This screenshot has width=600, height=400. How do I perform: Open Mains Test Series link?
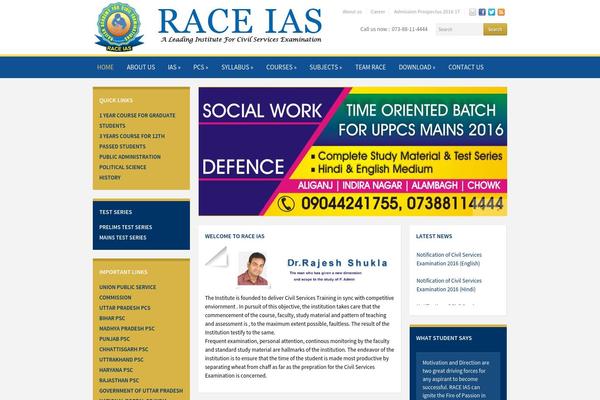[x=122, y=237]
